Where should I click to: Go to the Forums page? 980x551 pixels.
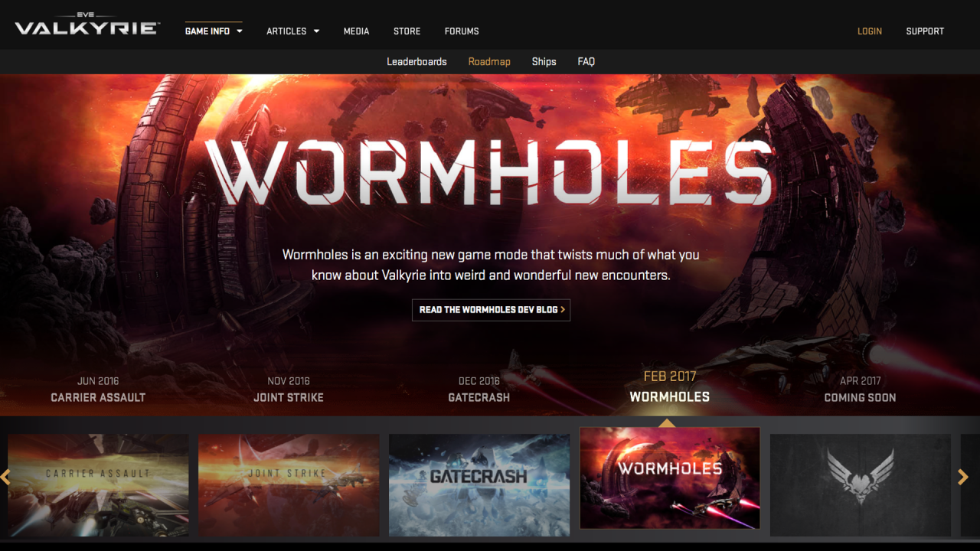coord(462,31)
